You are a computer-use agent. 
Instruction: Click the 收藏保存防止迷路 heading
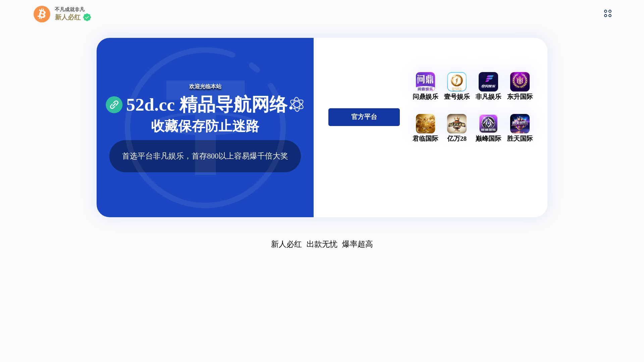point(205,126)
